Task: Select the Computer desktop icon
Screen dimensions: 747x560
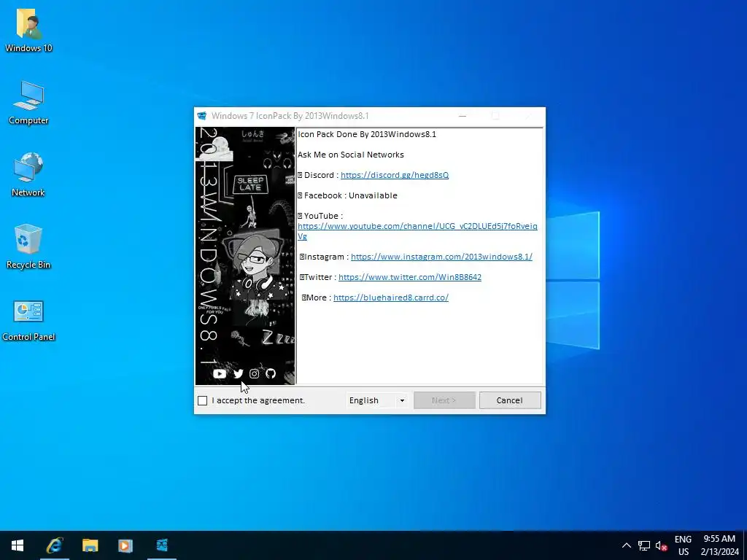Action: [28, 102]
